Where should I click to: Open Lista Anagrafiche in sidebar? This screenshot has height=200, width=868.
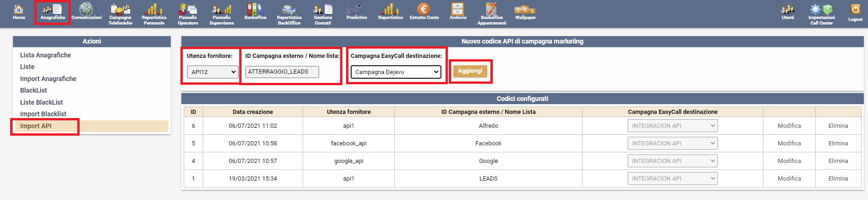coord(45,55)
